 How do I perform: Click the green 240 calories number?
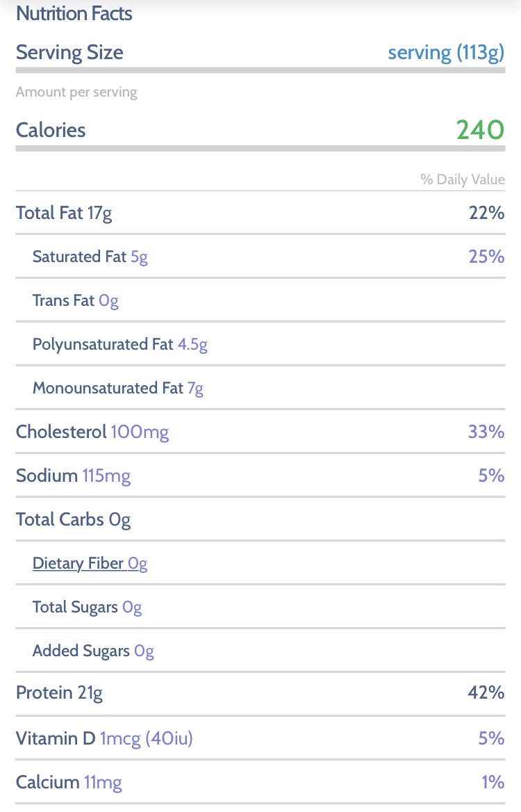[480, 130]
